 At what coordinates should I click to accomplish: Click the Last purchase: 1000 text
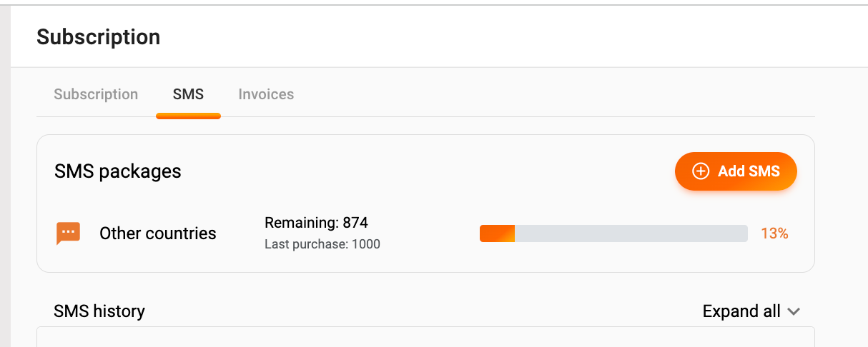coord(322,244)
